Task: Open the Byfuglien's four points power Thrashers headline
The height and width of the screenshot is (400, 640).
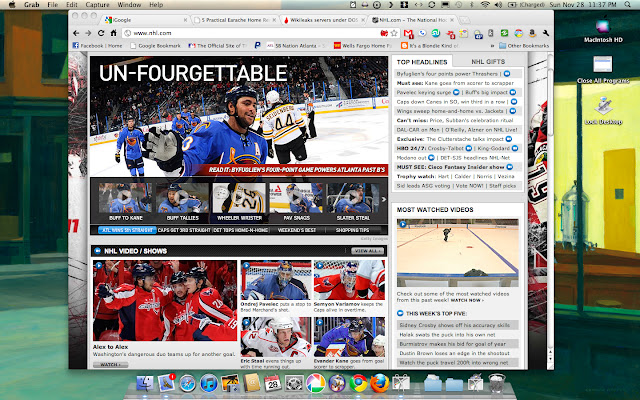Action: pyautogui.click(x=447, y=74)
